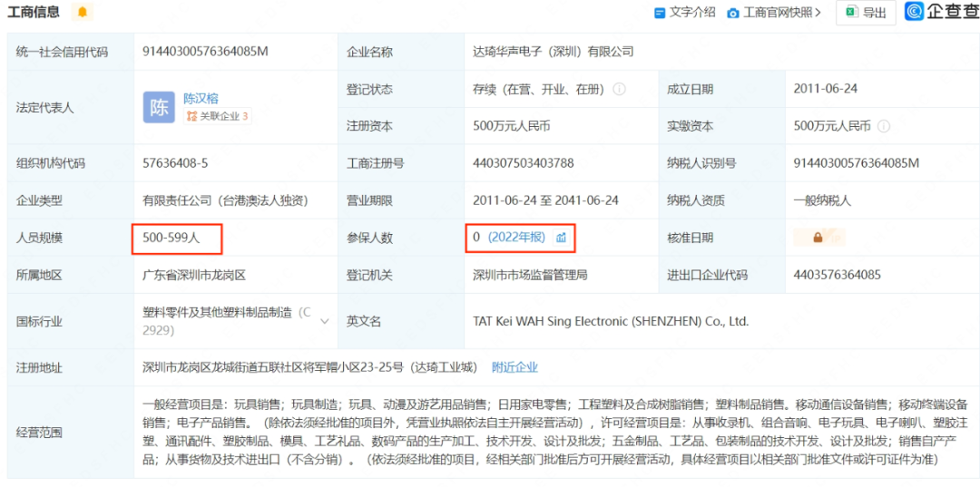
Task: Click company name 达琦华声电子（深圳）有限公司
Action: click(554, 52)
